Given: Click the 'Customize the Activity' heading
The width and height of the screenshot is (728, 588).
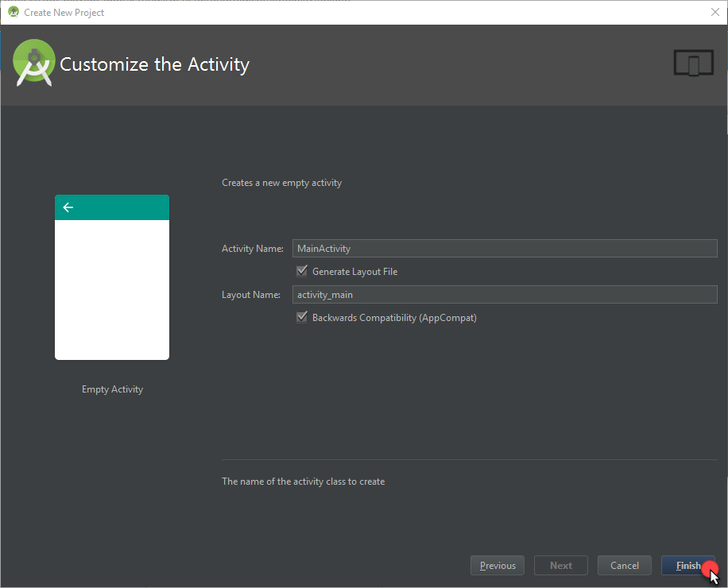Looking at the screenshot, I should [155, 64].
